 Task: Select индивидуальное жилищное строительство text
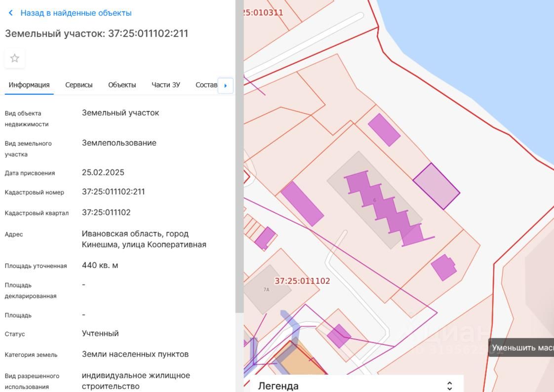tap(136, 381)
